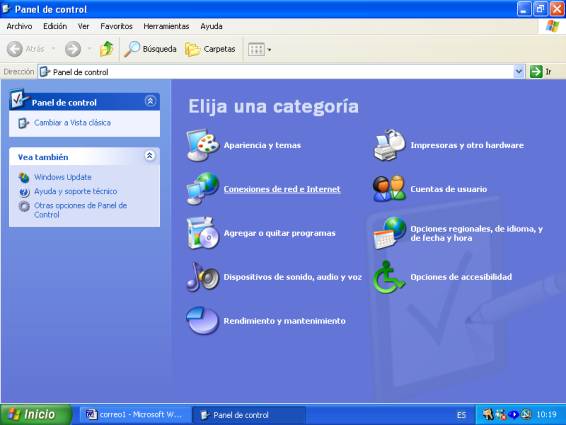Image resolution: width=566 pixels, height=425 pixels.
Task: Click the Panel de control taskbar button
Action: [x=249, y=415]
